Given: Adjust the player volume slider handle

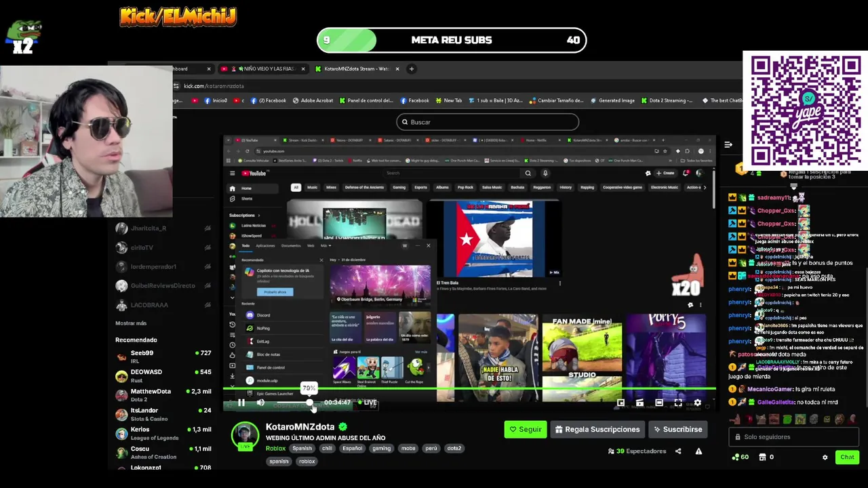Looking at the screenshot, I should 310,403.
